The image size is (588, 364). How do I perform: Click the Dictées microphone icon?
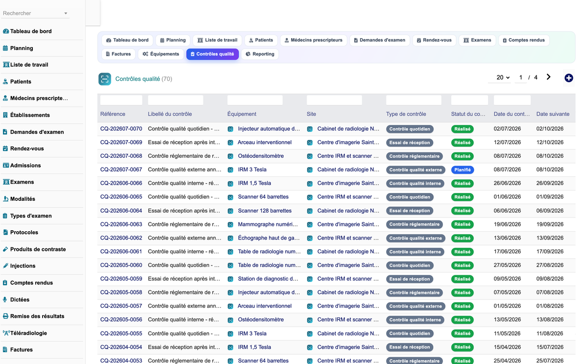pos(5,299)
